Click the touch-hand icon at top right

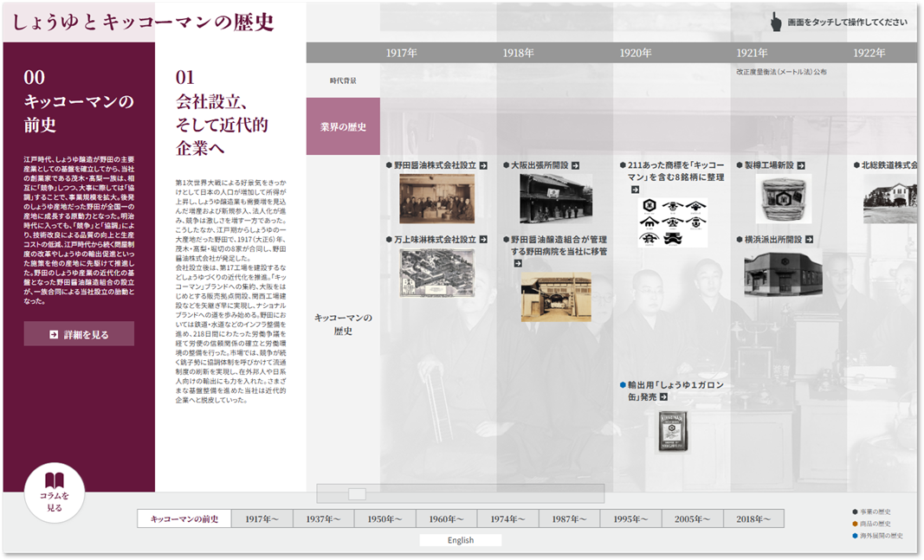[x=776, y=23]
